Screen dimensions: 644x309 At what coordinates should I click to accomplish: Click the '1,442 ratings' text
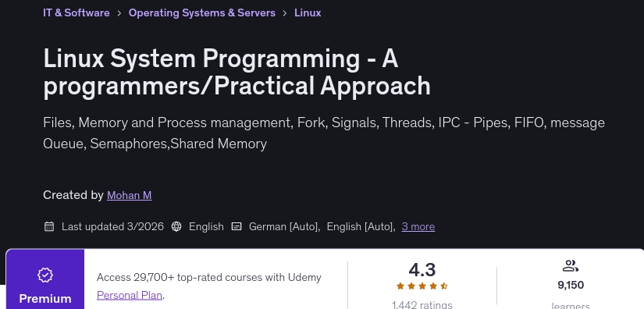(x=422, y=304)
